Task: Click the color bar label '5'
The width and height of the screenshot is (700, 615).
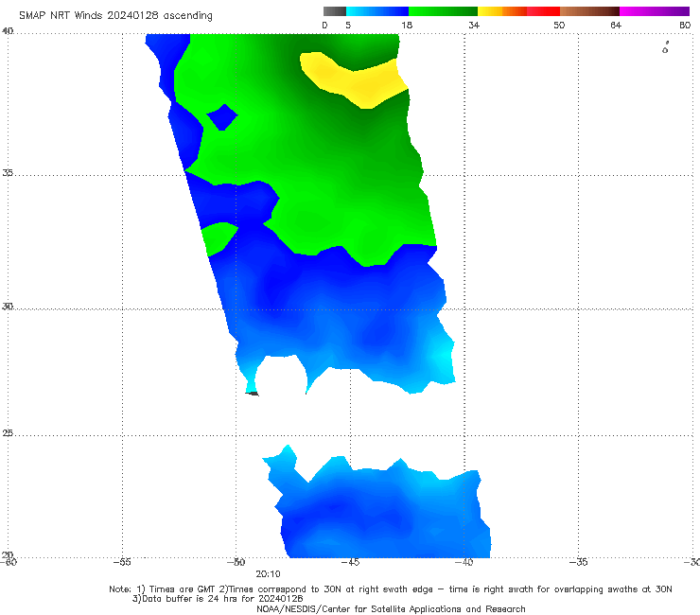Action: click(x=348, y=25)
